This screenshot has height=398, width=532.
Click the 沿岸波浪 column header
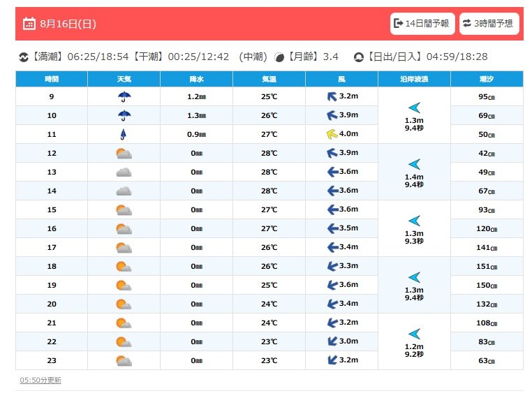tap(414, 79)
